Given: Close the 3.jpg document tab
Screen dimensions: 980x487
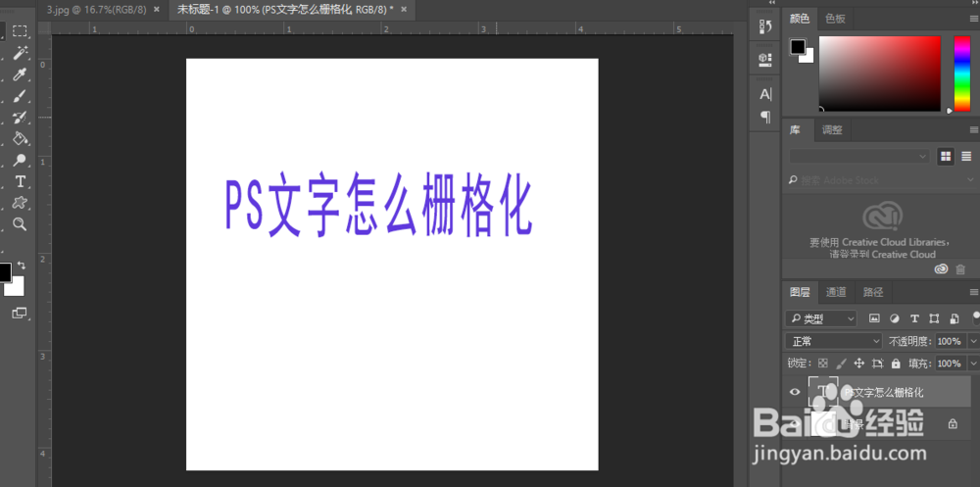Looking at the screenshot, I should [x=156, y=10].
